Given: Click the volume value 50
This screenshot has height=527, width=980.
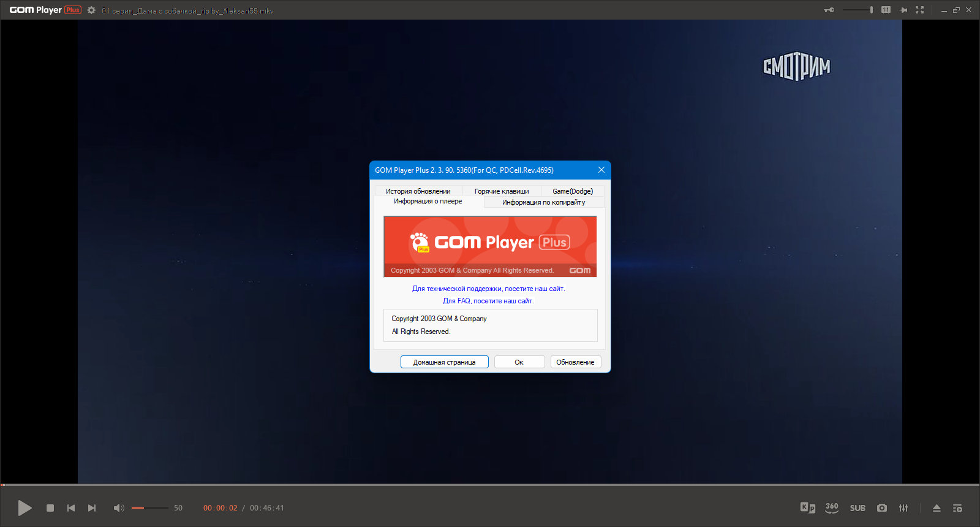Looking at the screenshot, I should pos(178,508).
